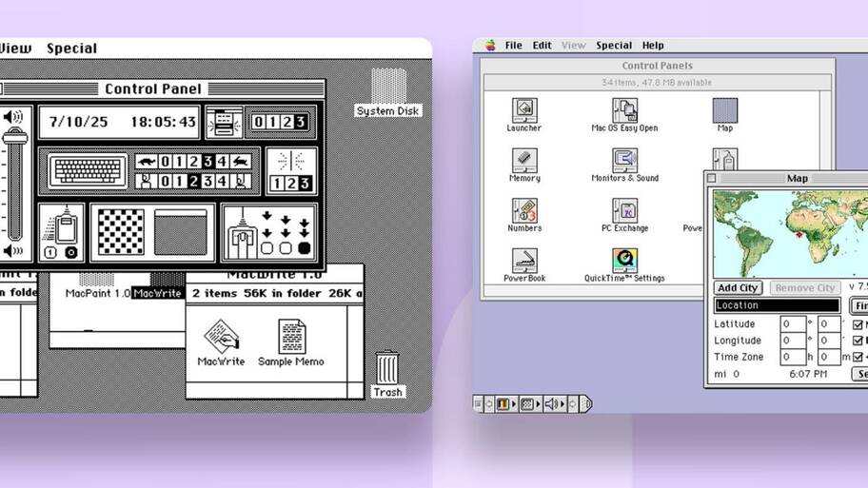Tick the checkbox on the Latitude row
Viewport: 868px width, 488px height.
coord(858,324)
